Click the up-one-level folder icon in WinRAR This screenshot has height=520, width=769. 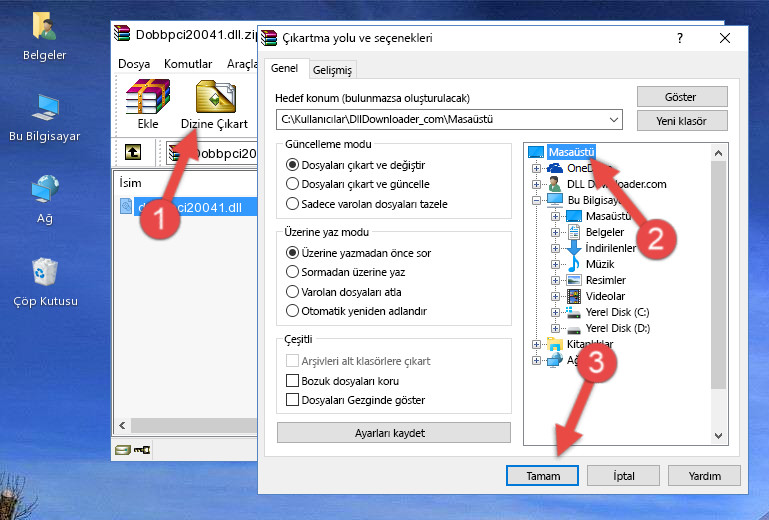133,153
